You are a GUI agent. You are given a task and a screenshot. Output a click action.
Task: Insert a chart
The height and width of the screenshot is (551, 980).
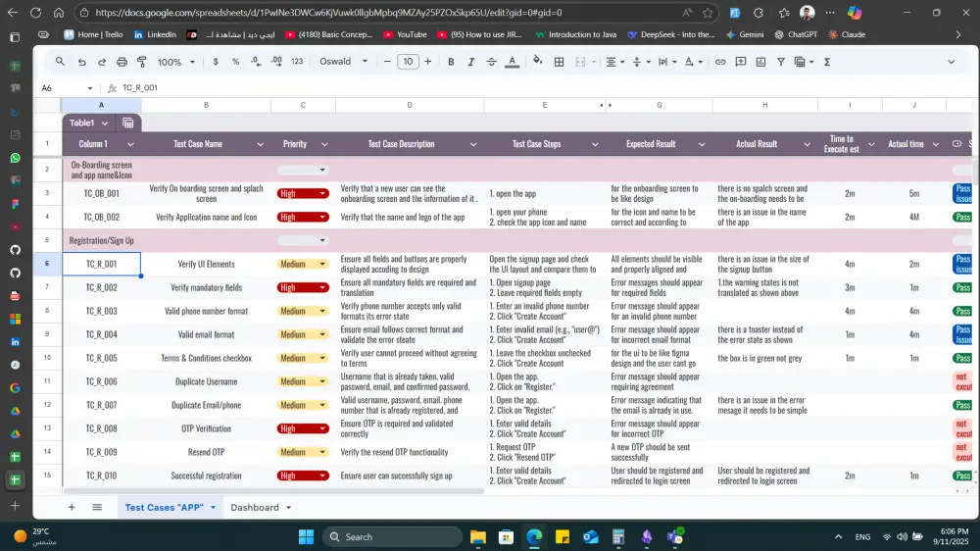[760, 62]
